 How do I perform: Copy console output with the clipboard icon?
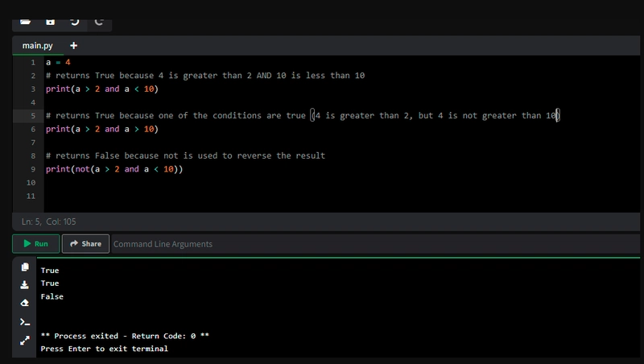(x=25, y=267)
